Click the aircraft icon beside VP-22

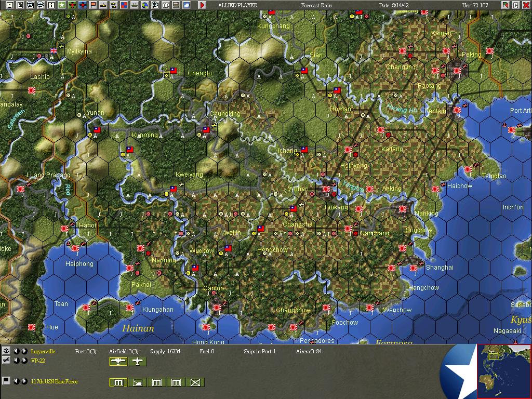coord(6,361)
